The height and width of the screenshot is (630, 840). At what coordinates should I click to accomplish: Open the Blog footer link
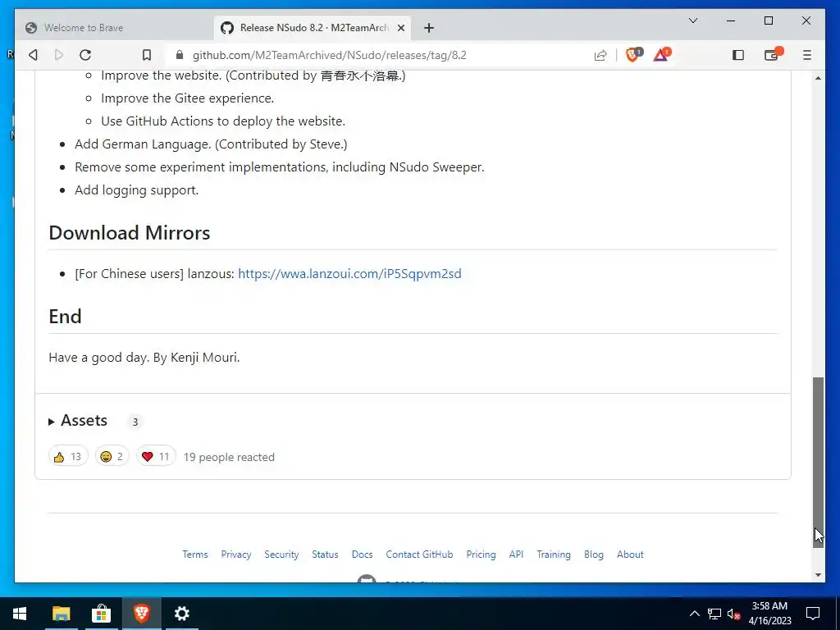[594, 555]
